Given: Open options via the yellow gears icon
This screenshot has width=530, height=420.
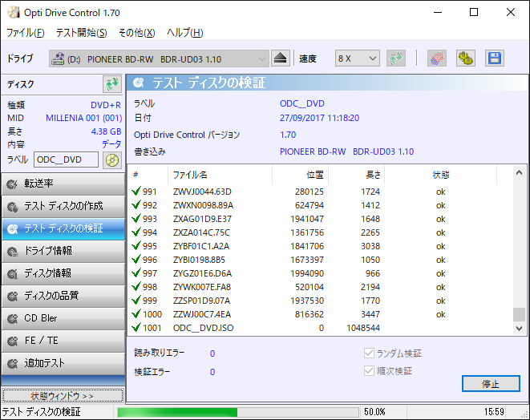Looking at the screenshot, I should click(x=465, y=59).
